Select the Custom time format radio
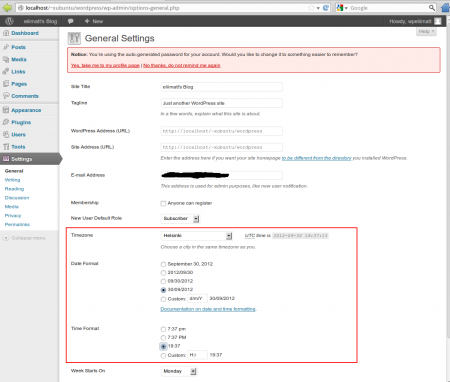Screen dimensions: 450x382 click(163, 356)
